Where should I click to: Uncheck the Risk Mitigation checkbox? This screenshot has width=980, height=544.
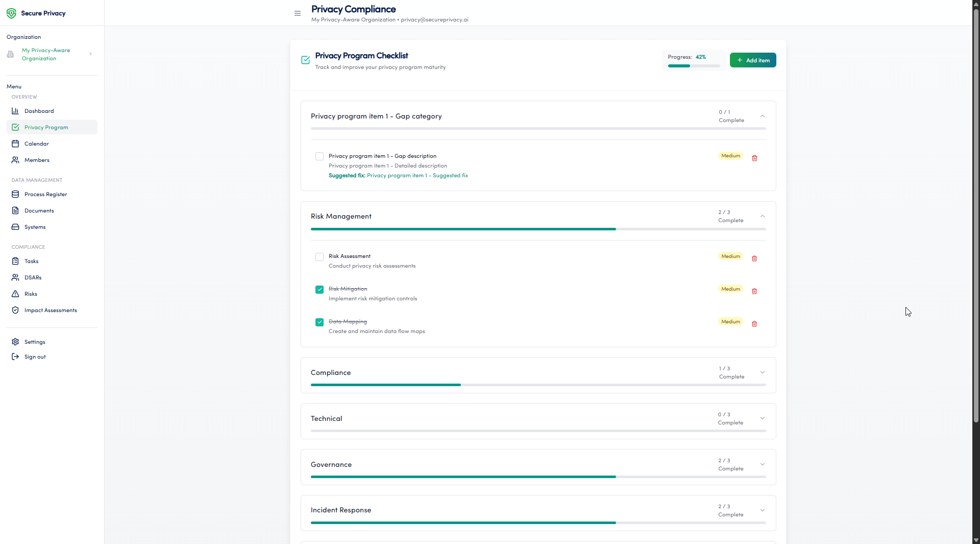tap(320, 290)
